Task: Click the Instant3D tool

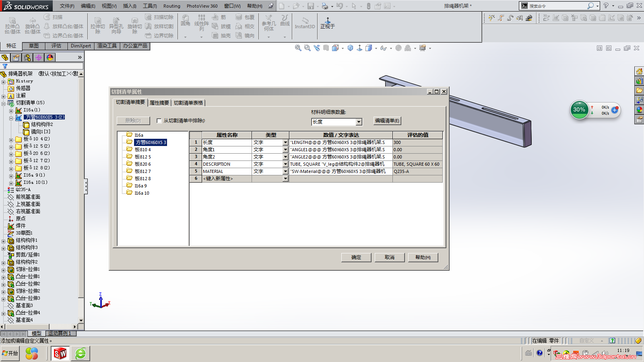Action: pyautogui.click(x=305, y=23)
